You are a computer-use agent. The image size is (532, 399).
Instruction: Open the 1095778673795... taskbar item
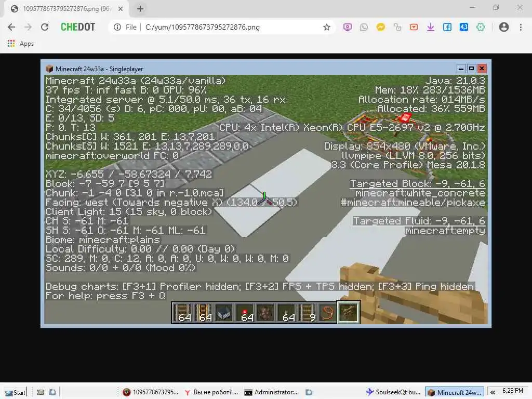coord(151,392)
